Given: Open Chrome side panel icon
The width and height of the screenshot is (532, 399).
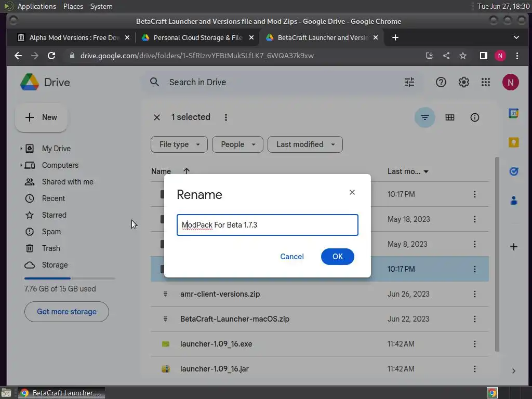Looking at the screenshot, I should click(x=483, y=56).
